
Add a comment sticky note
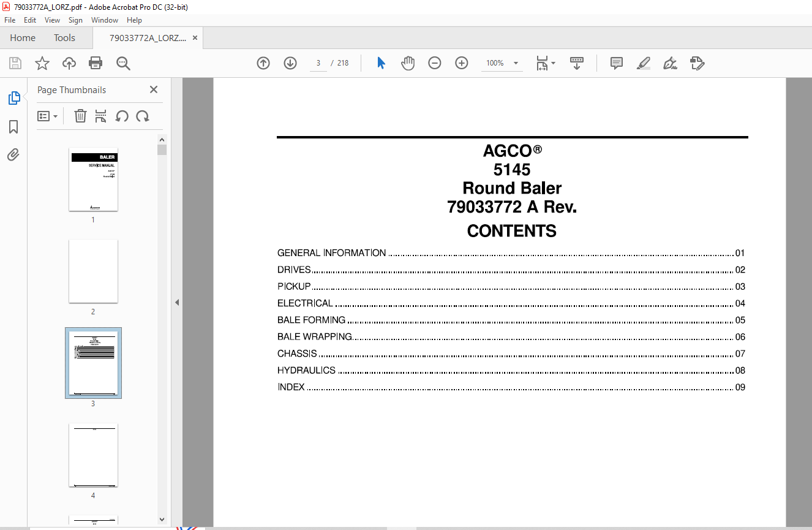click(x=617, y=63)
